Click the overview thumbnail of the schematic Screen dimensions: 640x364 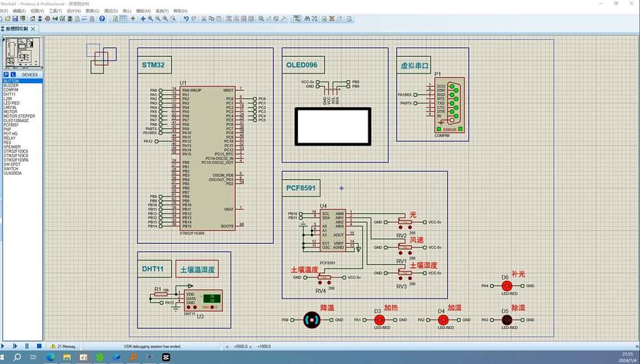click(23, 52)
